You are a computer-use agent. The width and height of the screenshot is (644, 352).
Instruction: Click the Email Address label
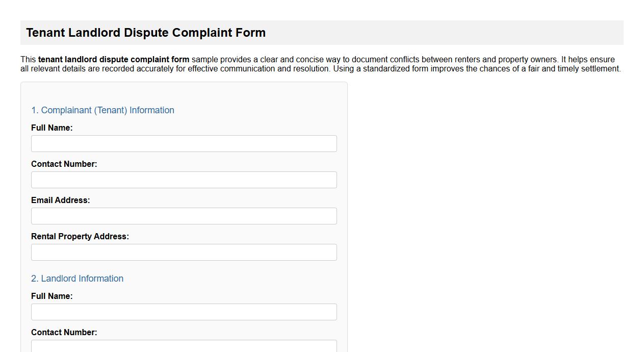pos(60,200)
